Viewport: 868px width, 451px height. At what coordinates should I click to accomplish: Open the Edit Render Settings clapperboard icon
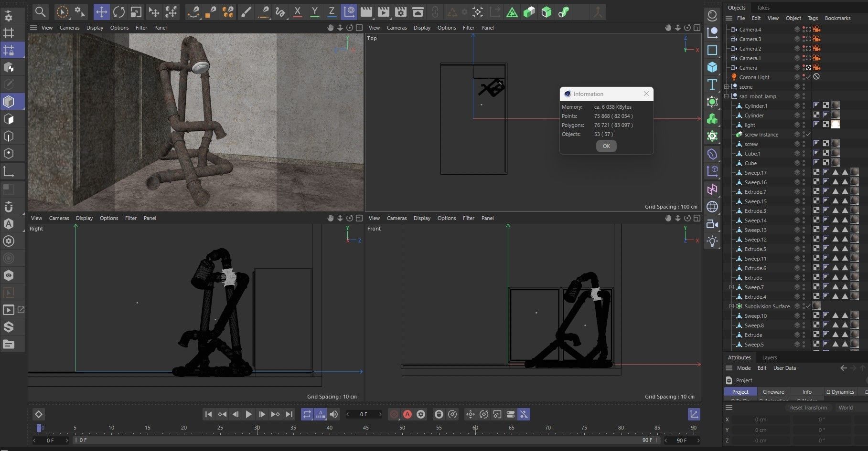[401, 12]
